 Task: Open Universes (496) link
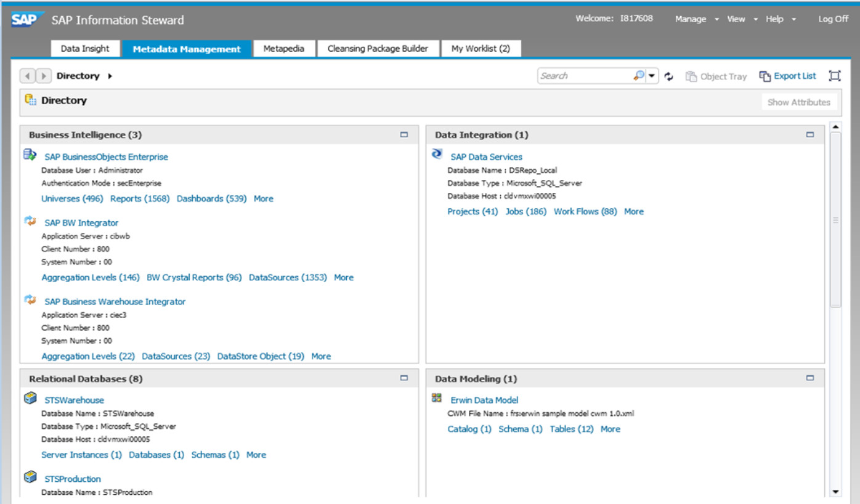click(x=72, y=198)
